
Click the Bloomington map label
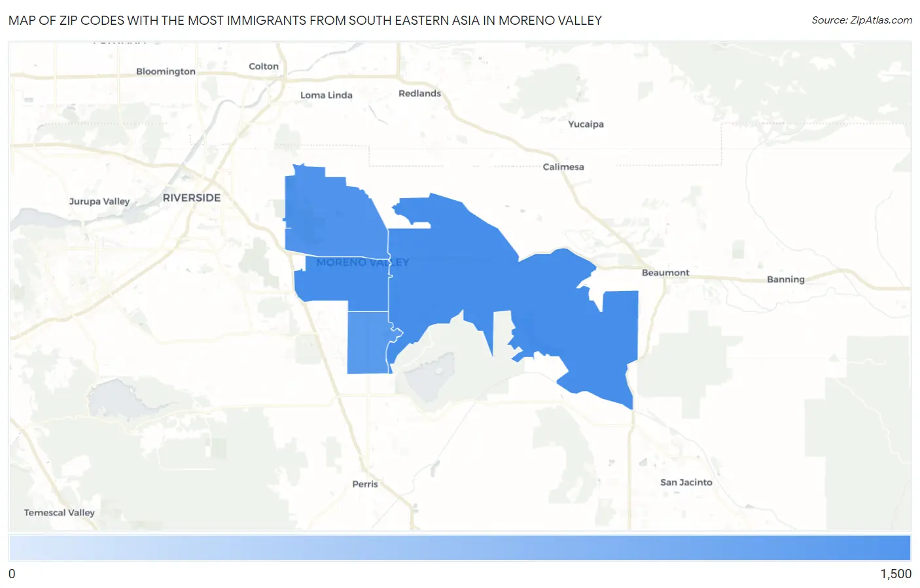click(166, 71)
